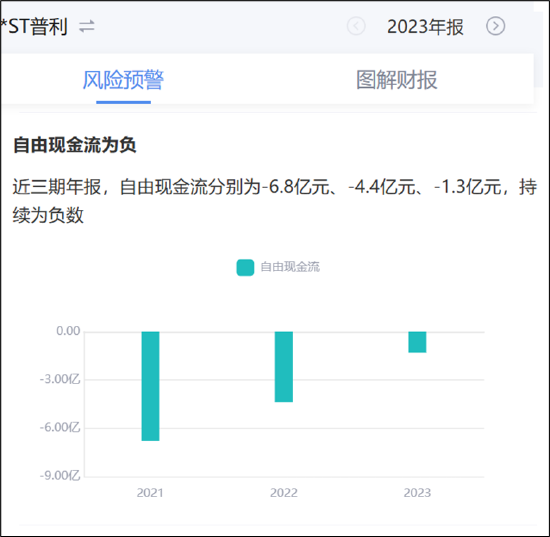Click the 2023 x-axis label
This screenshot has width=550, height=537.
point(417,493)
